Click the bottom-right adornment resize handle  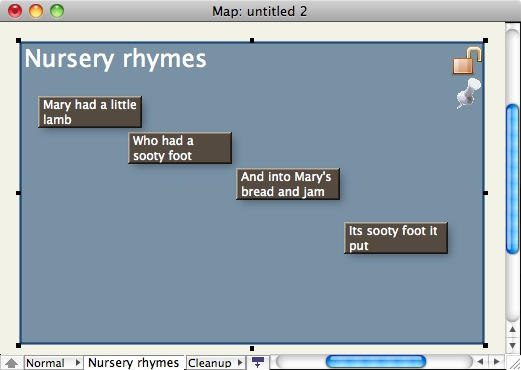pos(486,346)
